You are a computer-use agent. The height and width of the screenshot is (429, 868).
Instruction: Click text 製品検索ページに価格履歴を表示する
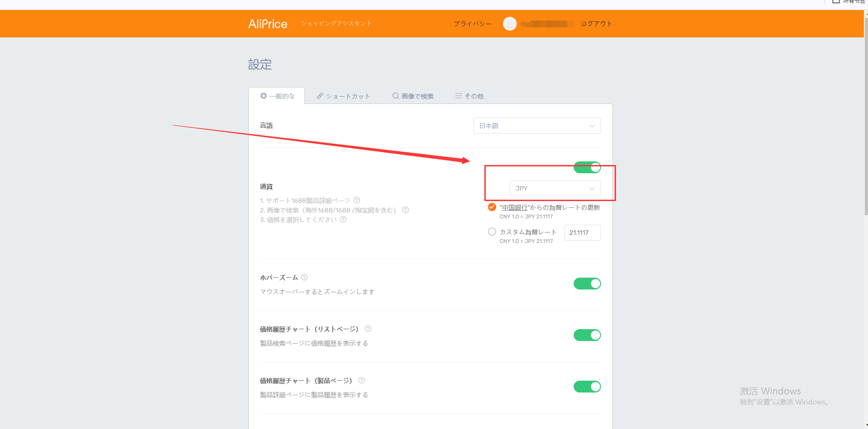[x=314, y=343]
